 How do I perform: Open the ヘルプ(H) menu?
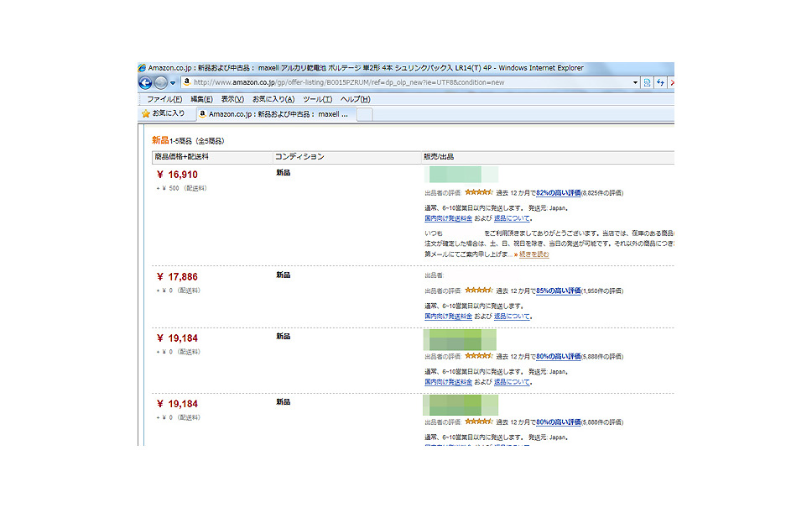click(x=356, y=99)
